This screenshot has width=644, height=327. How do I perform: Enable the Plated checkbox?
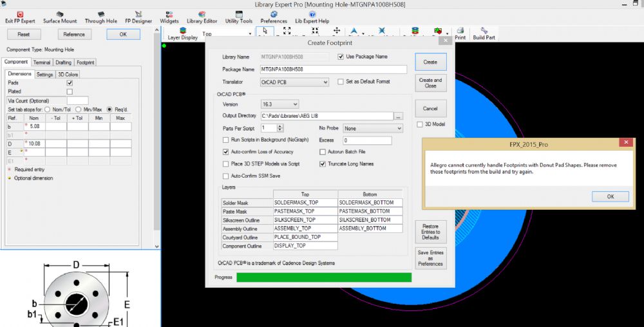pos(70,91)
